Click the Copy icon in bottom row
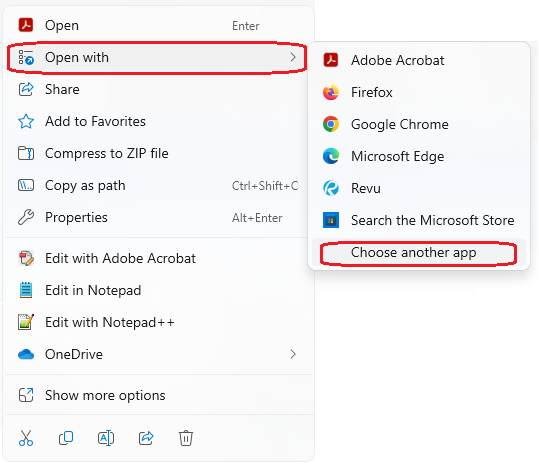Screen dimensions: 539x466 pos(66,438)
